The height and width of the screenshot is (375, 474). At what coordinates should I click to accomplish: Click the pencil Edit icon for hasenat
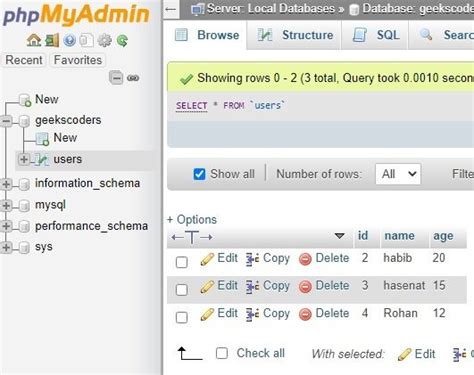(207, 287)
